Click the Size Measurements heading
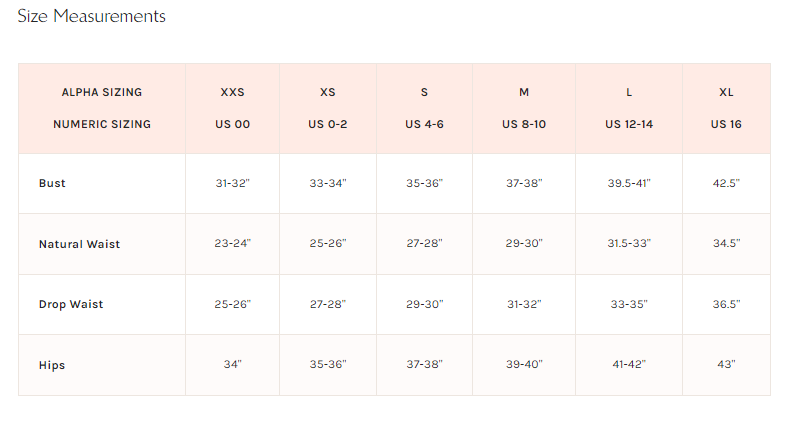This screenshot has height=426, width=801. point(91,16)
